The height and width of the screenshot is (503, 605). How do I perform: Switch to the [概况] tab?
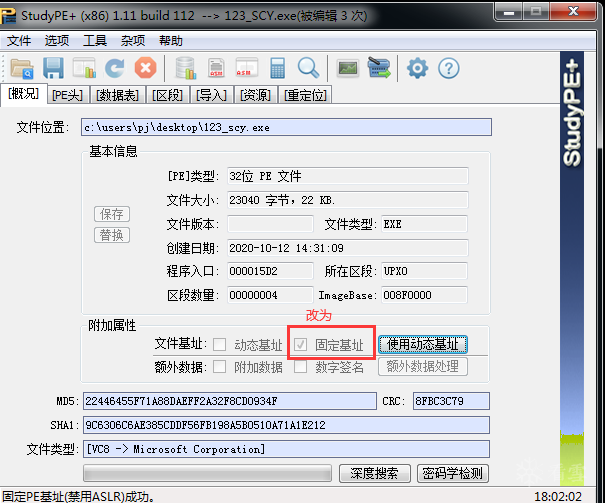pos(24,94)
